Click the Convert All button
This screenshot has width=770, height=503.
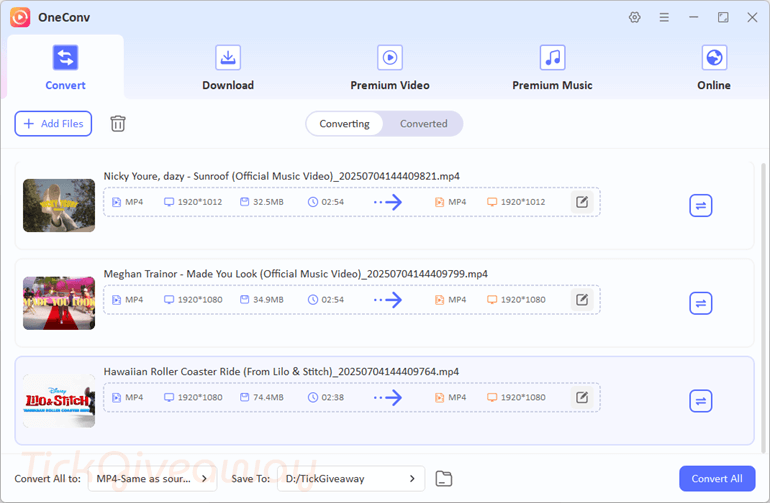[717, 479]
